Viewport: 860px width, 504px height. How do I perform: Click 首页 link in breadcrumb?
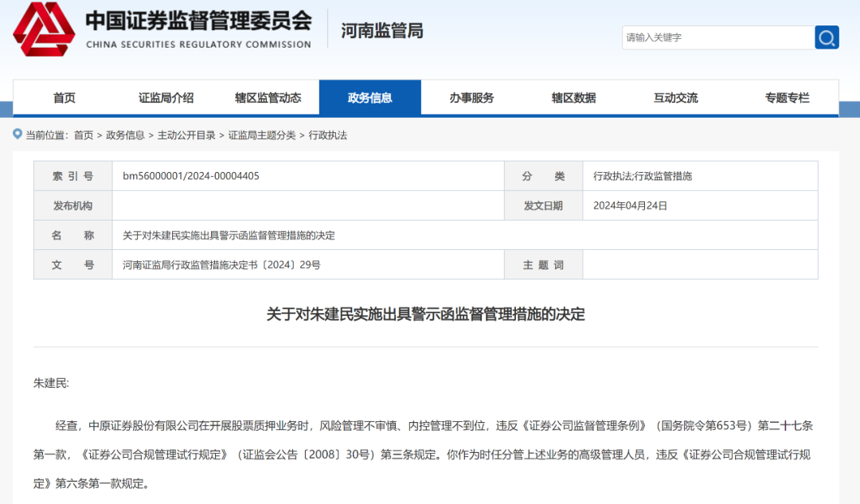[x=84, y=135]
